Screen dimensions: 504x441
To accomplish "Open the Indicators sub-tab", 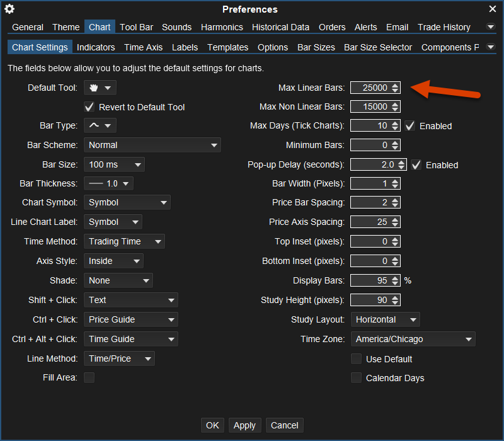I will pos(96,47).
